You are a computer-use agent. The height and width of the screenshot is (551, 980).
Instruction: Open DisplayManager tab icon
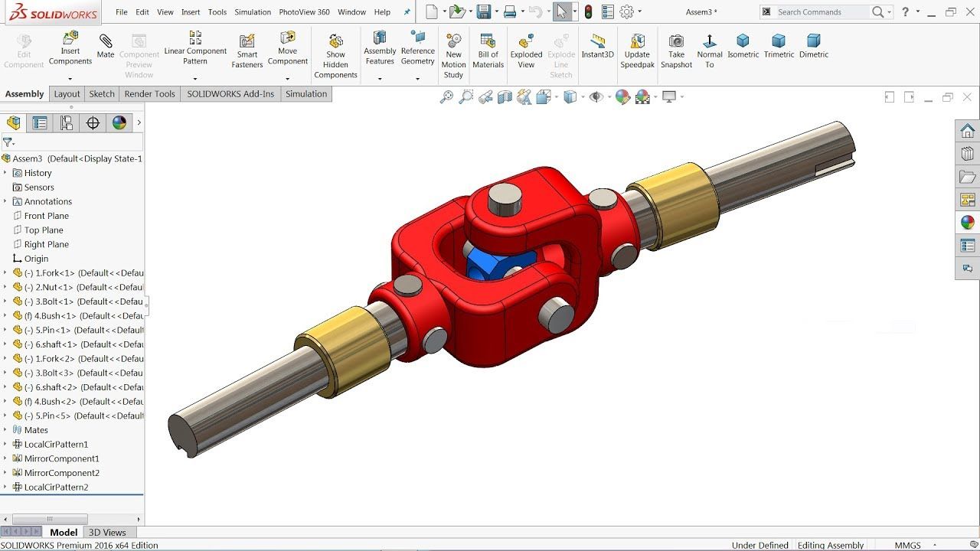119,123
